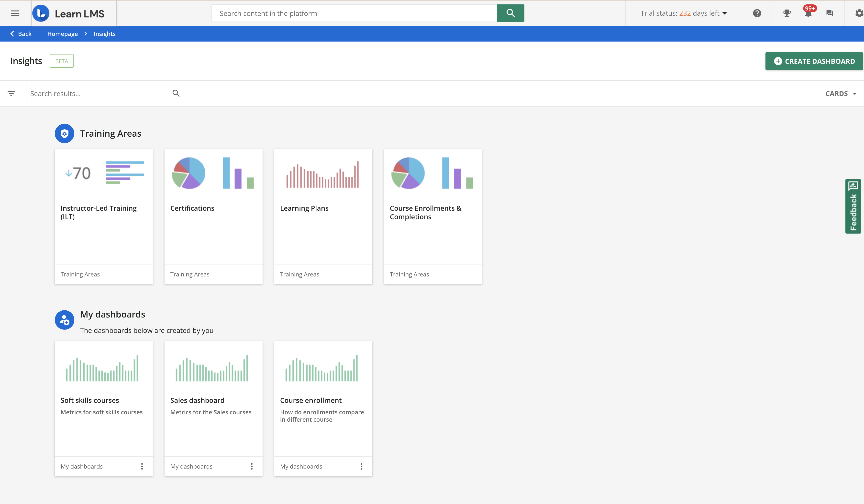Open the CARDS view dropdown
This screenshot has width=864, height=504.
pos(841,94)
